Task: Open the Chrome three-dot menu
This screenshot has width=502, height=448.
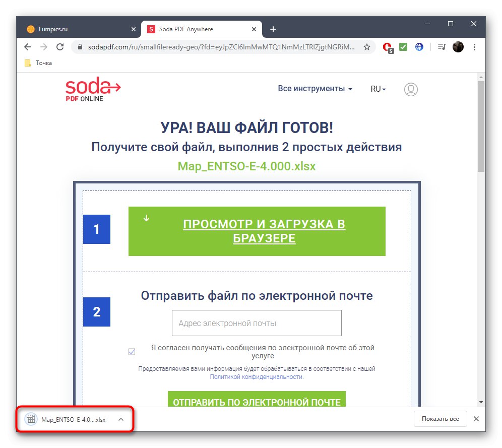Action: coord(474,47)
